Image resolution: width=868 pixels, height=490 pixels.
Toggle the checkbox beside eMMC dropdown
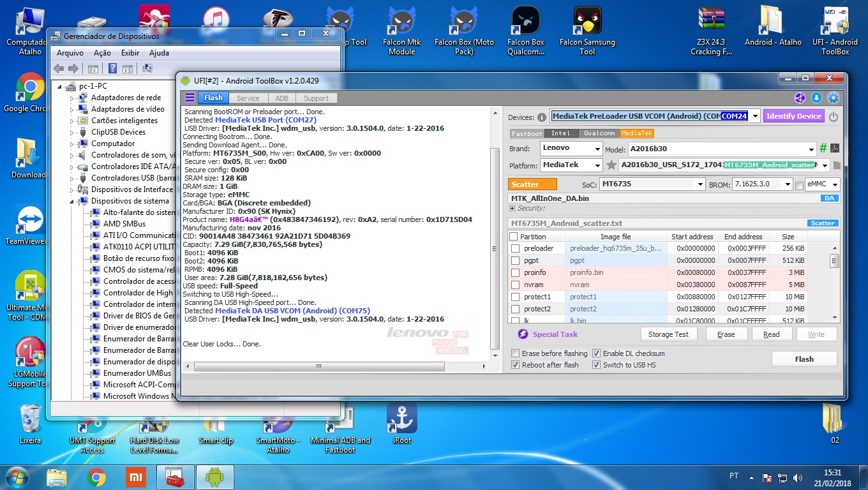pos(799,185)
